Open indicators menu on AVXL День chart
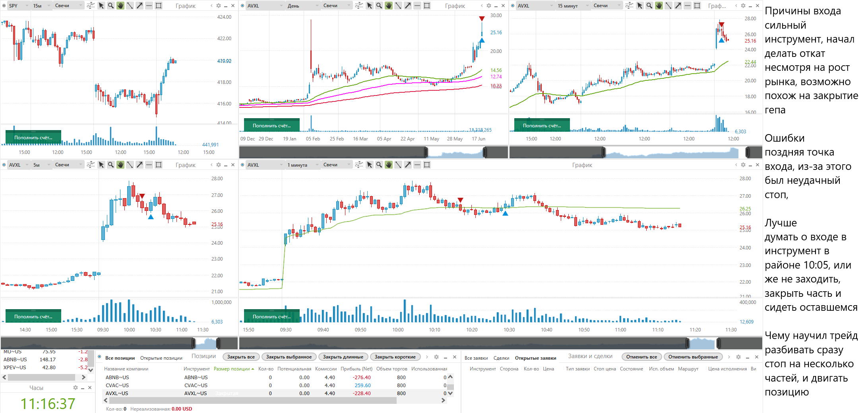Image resolution: width=868 pixels, height=413 pixels. pyautogui.click(x=359, y=6)
